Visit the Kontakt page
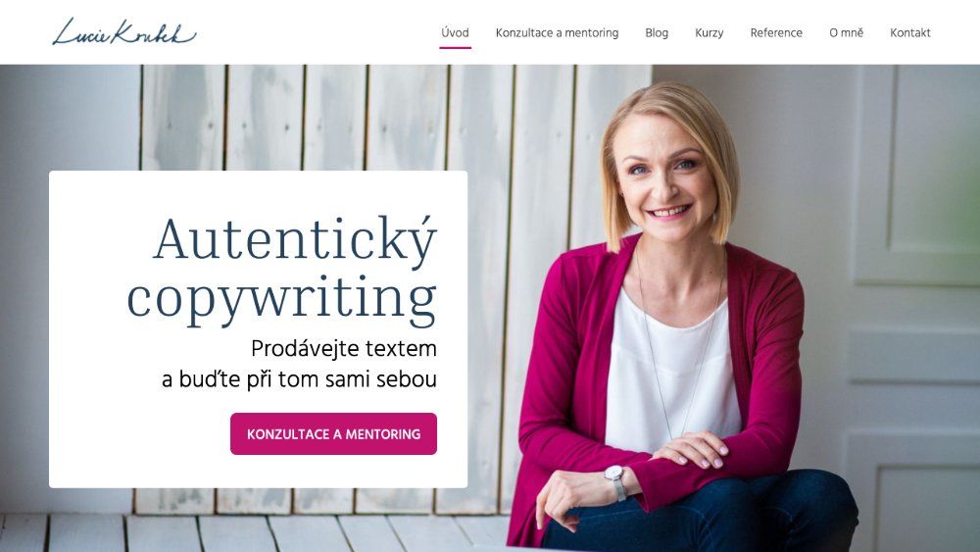 pyautogui.click(x=910, y=32)
